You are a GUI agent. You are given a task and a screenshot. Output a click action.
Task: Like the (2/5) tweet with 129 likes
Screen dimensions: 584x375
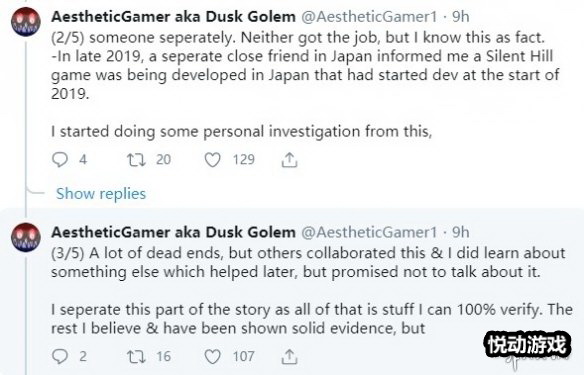pyautogui.click(x=213, y=160)
